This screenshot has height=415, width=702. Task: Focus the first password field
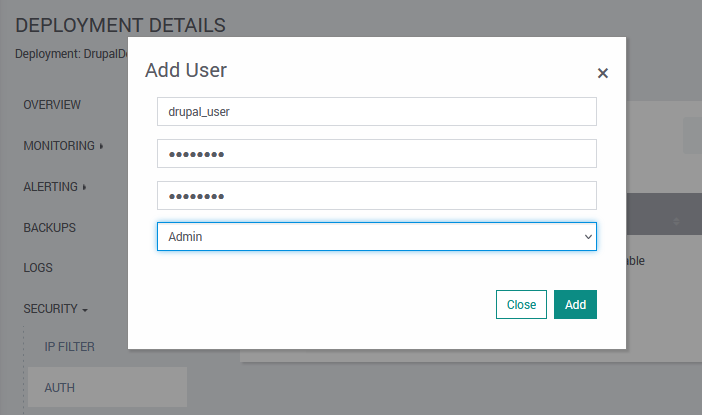(376, 154)
